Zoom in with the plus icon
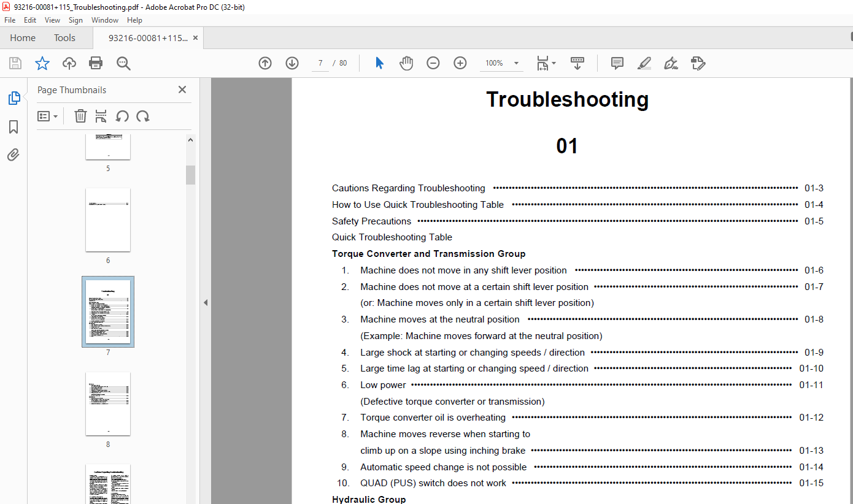Image resolution: width=853 pixels, height=504 pixels. pyautogui.click(x=460, y=63)
